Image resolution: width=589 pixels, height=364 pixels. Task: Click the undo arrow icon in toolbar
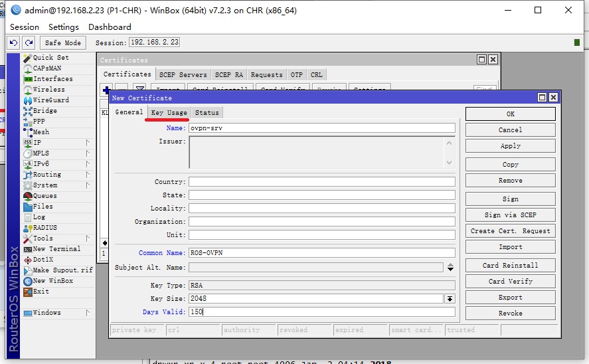(x=14, y=43)
